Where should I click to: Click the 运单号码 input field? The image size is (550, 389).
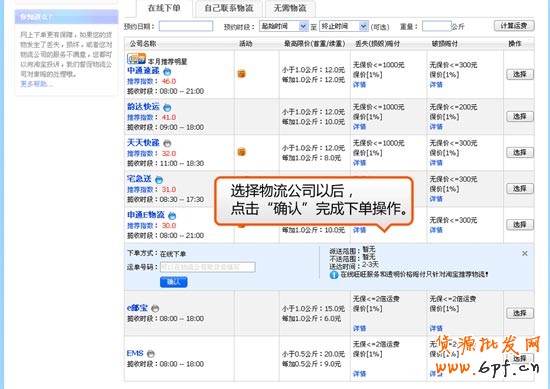click(x=208, y=267)
